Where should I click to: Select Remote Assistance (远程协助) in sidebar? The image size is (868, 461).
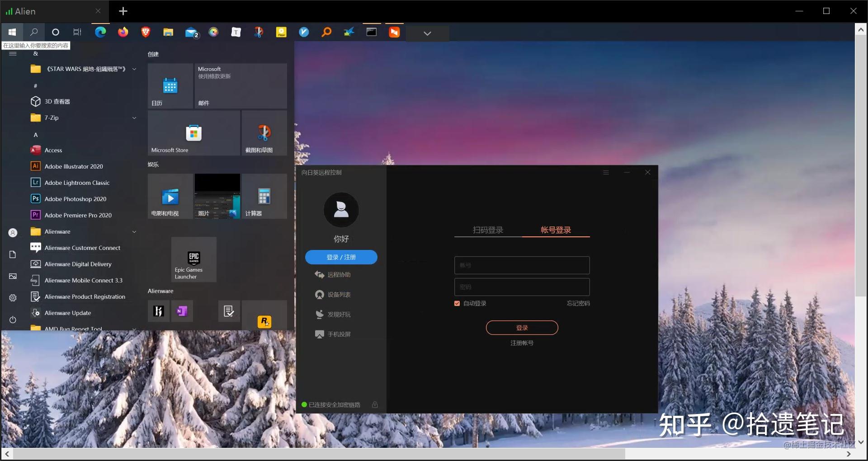(339, 275)
